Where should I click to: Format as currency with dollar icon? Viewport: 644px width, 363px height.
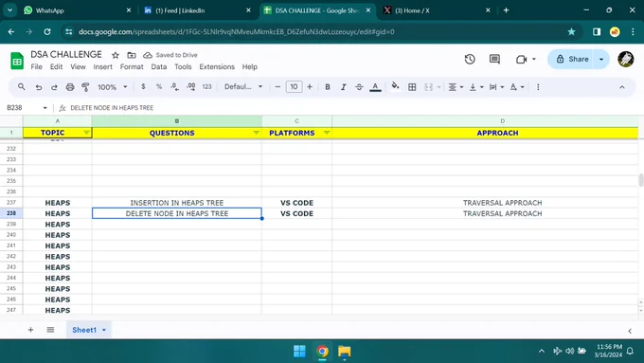point(143,87)
